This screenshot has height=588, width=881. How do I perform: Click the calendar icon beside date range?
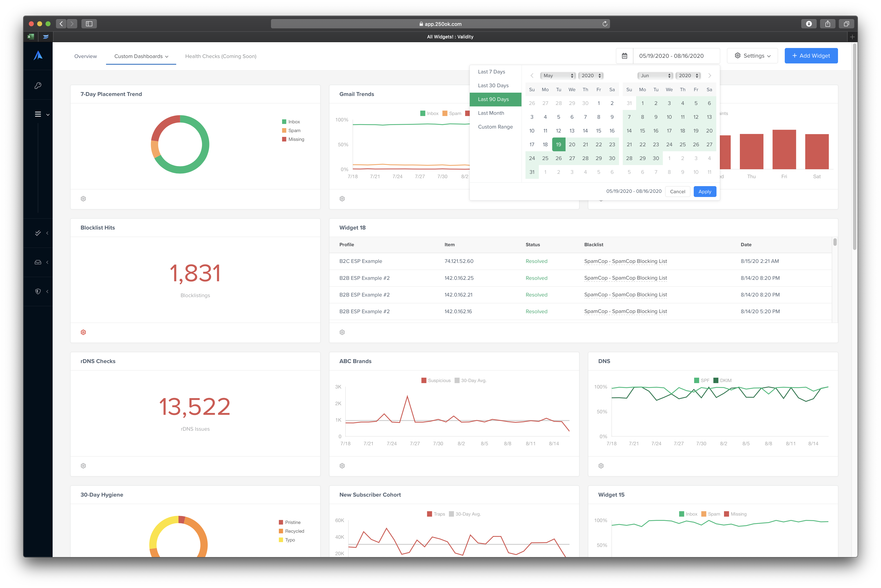click(624, 56)
